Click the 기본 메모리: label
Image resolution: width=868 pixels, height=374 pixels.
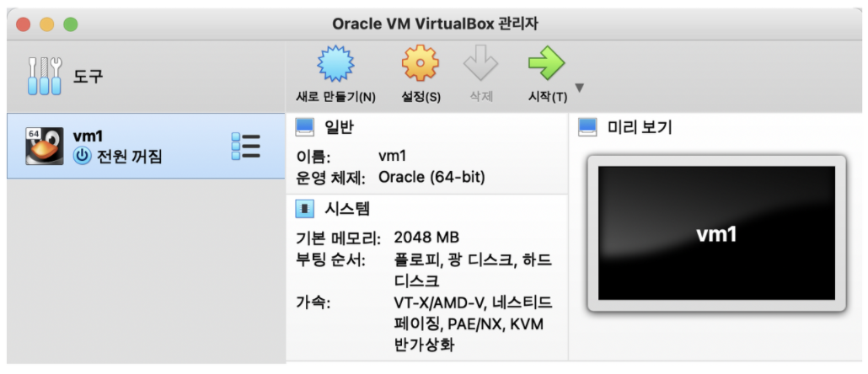[339, 238]
